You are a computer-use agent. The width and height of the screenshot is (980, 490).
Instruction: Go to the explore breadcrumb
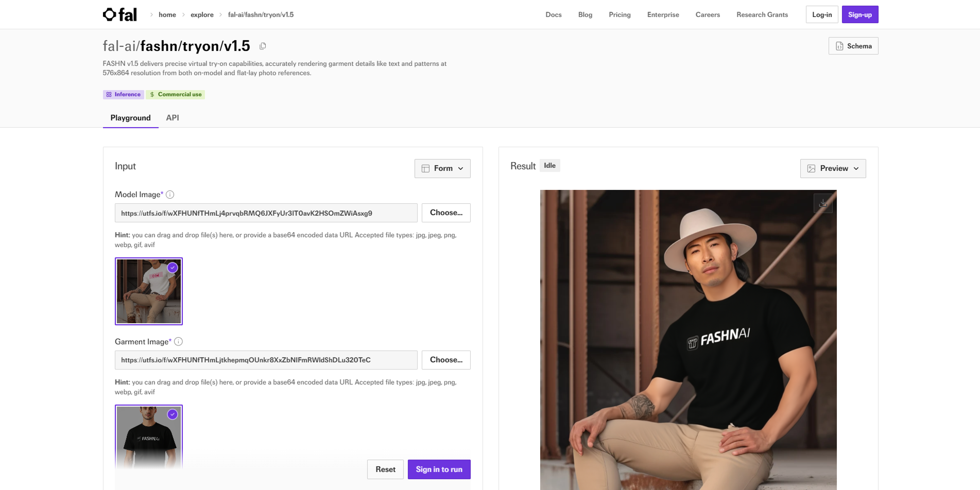(202, 15)
